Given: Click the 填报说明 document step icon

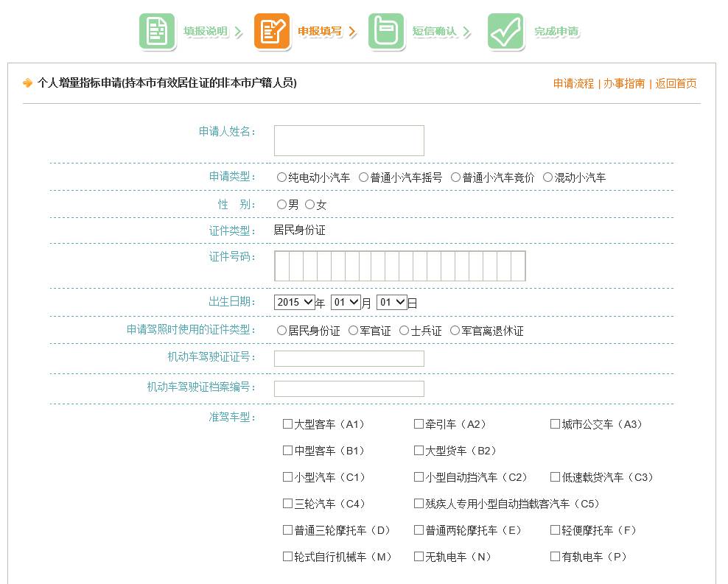Looking at the screenshot, I should point(157,32).
